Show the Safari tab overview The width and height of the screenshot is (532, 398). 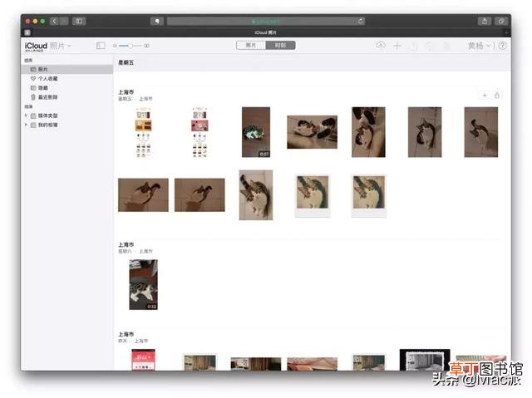click(x=500, y=21)
